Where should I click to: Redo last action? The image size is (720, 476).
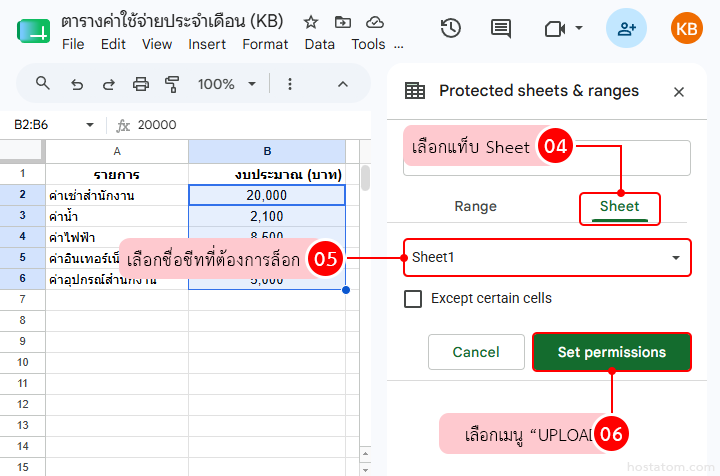108,84
